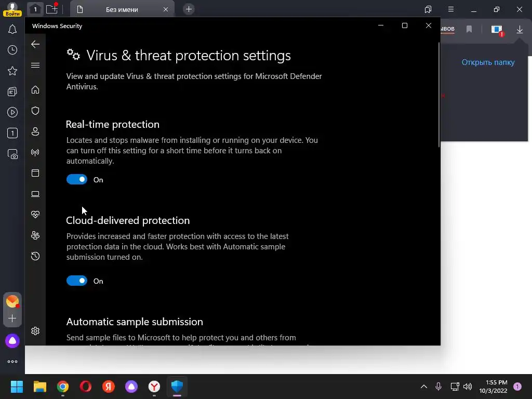Open the Windows Security hamburger menu

(35, 65)
